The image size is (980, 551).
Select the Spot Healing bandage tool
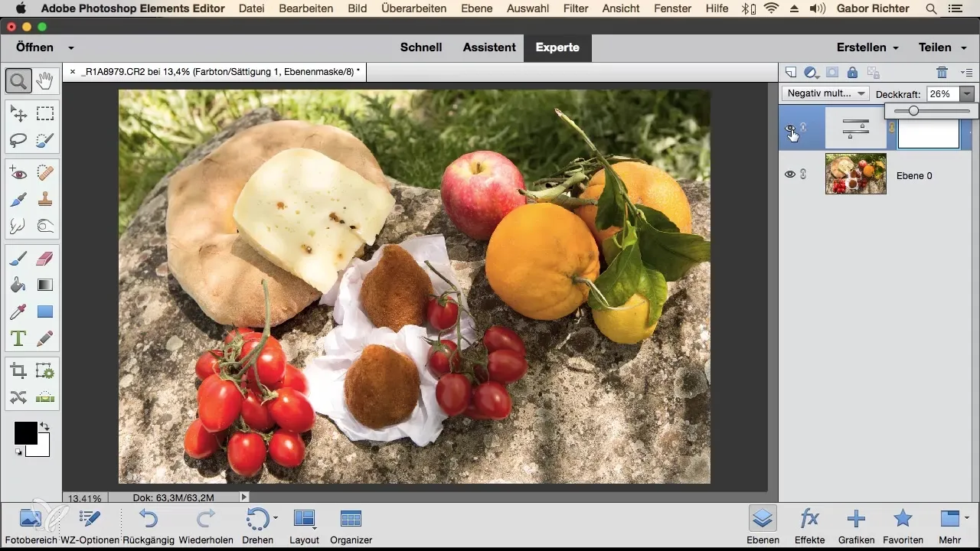[44, 174]
